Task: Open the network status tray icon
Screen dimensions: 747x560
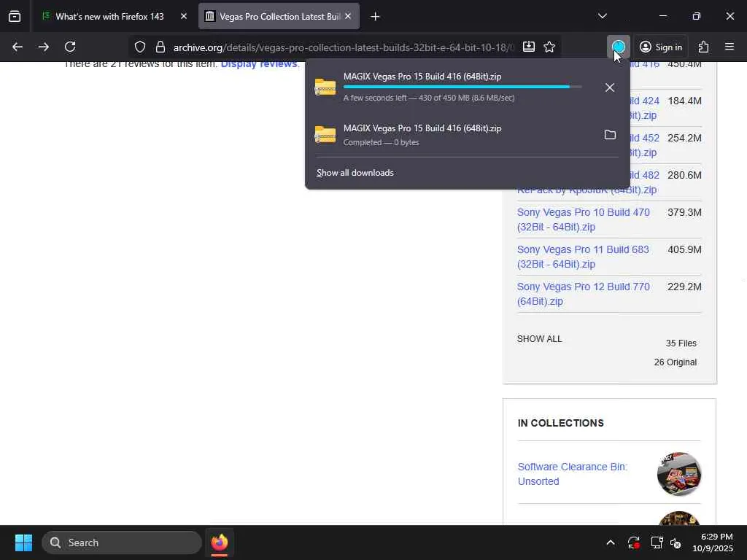Action: point(657,542)
